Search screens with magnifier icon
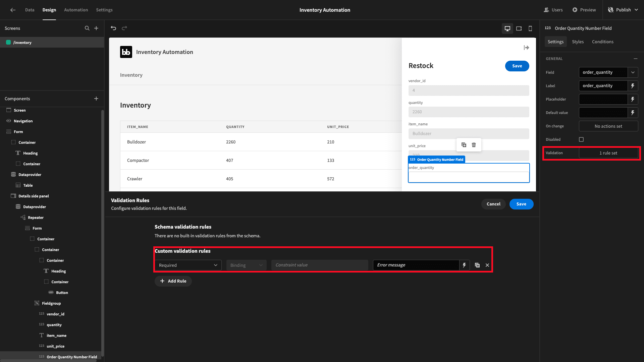 tap(87, 28)
